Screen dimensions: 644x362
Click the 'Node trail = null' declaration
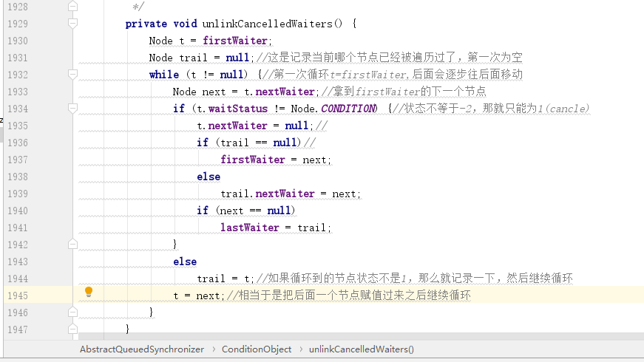click(199, 58)
